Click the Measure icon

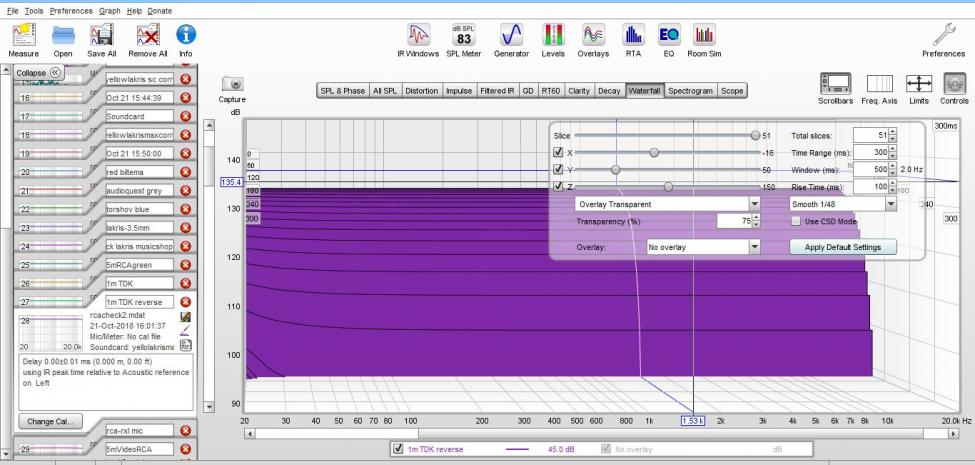24,35
